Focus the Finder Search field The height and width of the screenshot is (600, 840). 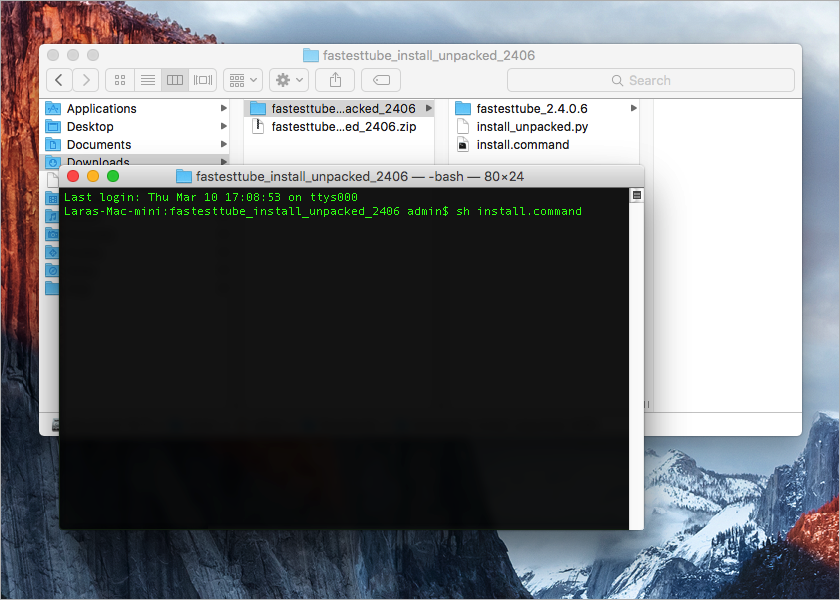[650, 80]
